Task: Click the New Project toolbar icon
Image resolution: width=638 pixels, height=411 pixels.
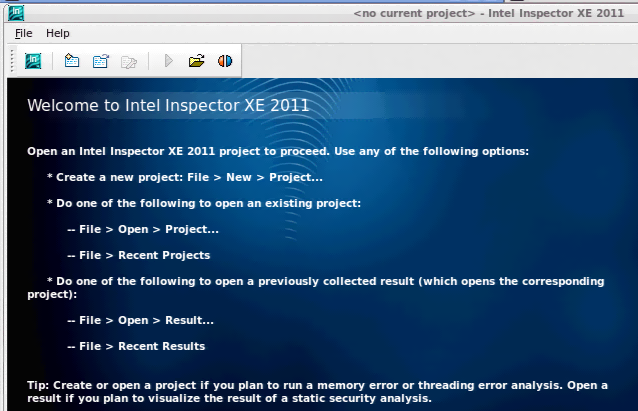Action: click(x=71, y=61)
